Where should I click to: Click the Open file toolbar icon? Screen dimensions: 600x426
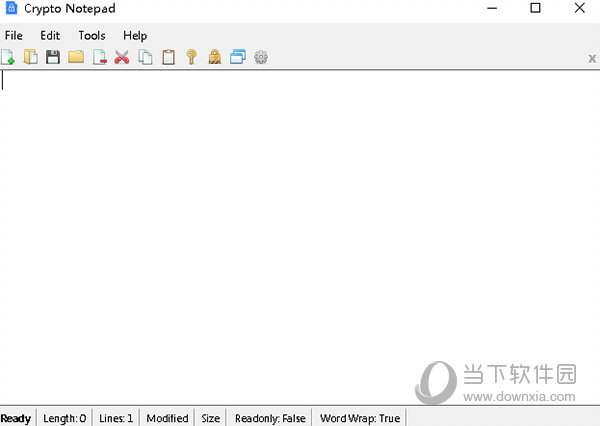(31, 57)
